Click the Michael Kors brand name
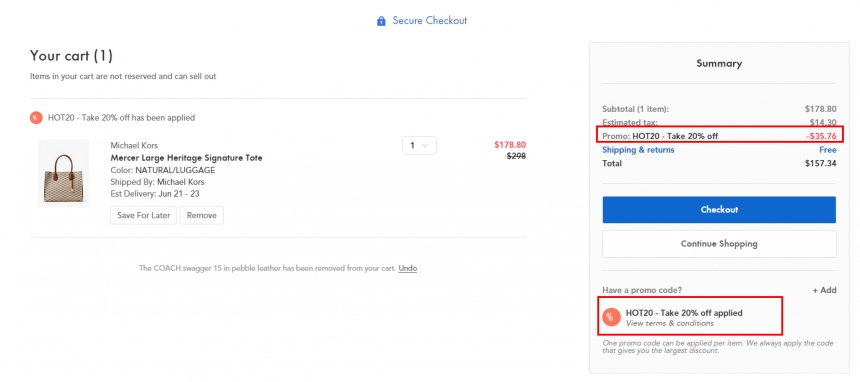This screenshot has width=860, height=382. (x=134, y=145)
